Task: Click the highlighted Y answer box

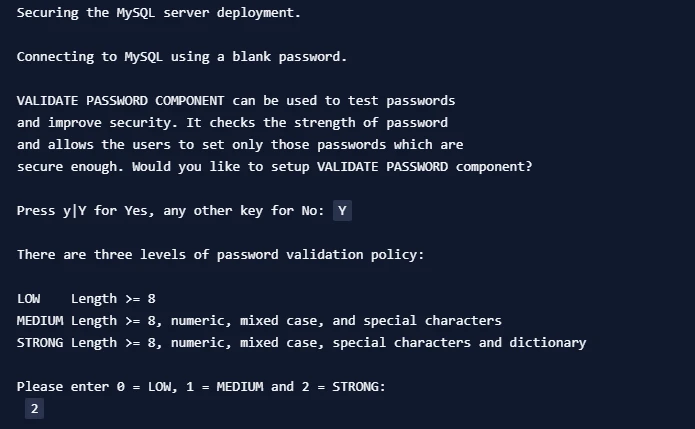Action: point(342,211)
